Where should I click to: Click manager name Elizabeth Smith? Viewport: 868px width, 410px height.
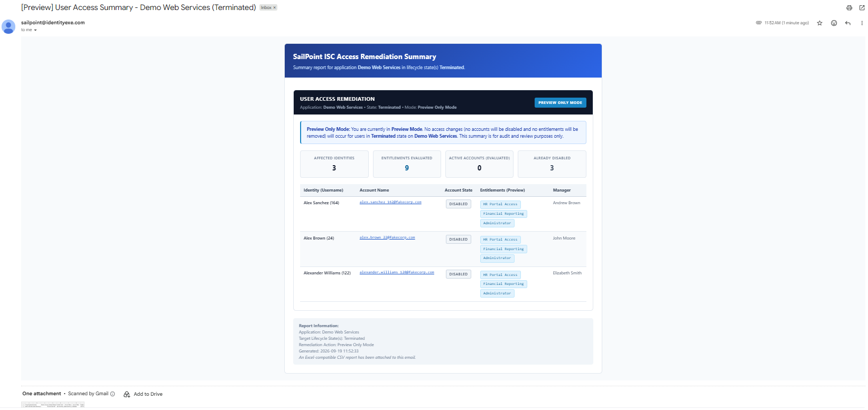567,273
